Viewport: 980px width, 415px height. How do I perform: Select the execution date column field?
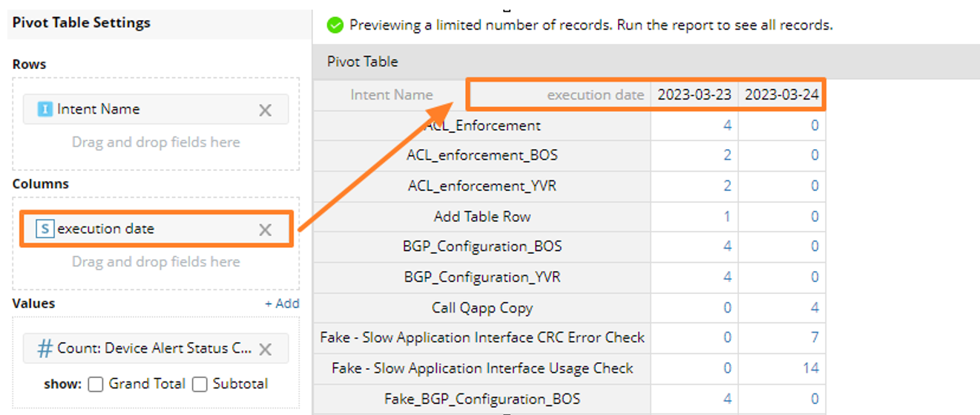tap(106, 229)
